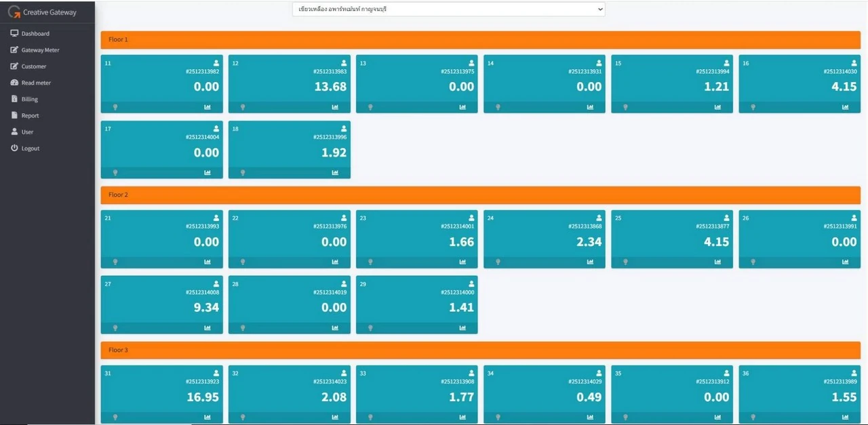Screen dimensions: 868x425
Task: Click meter ID #2512313908
Action: click(458, 382)
